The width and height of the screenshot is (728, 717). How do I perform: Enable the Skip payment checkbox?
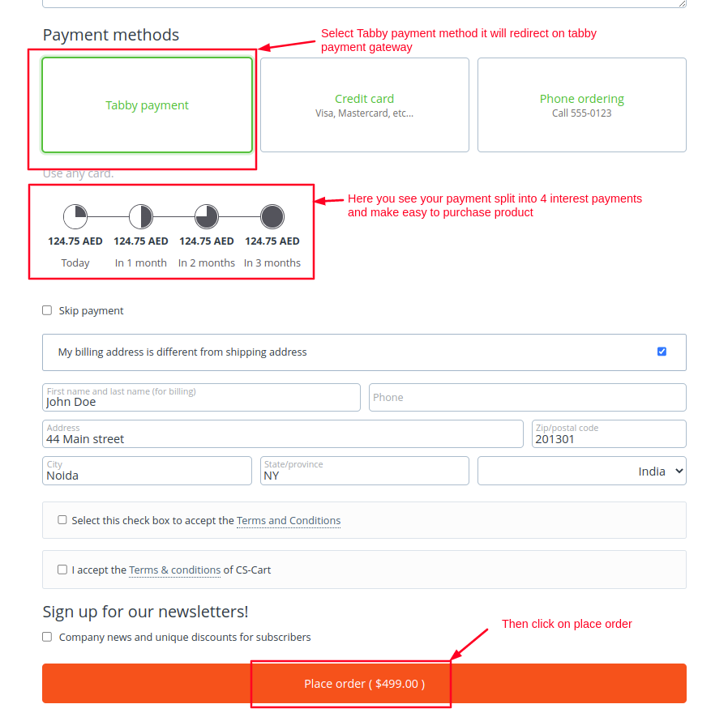[x=46, y=309]
